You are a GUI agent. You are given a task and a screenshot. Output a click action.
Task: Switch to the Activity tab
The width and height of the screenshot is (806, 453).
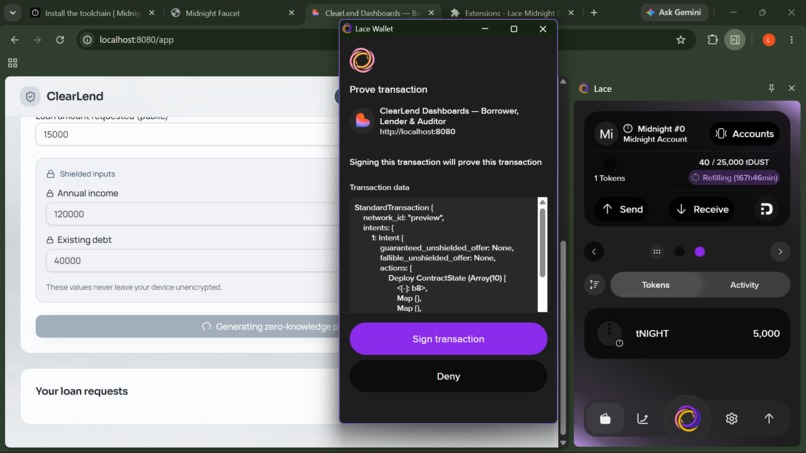coord(744,285)
